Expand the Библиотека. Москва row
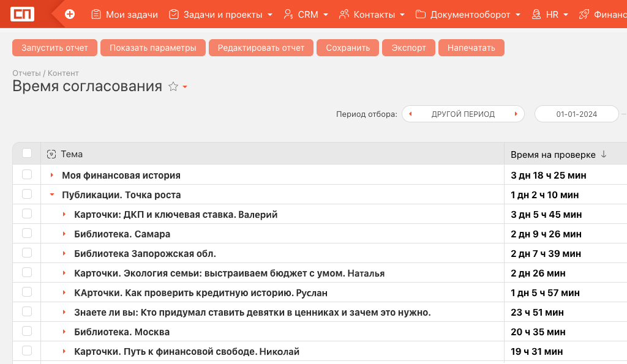This screenshot has height=364, width=627. coord(64,332)
